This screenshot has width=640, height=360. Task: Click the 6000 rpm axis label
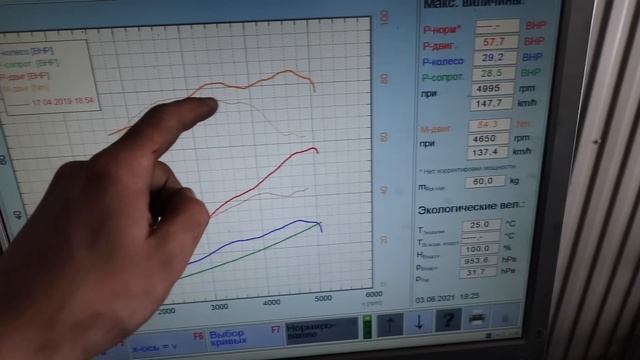[374, 294]
